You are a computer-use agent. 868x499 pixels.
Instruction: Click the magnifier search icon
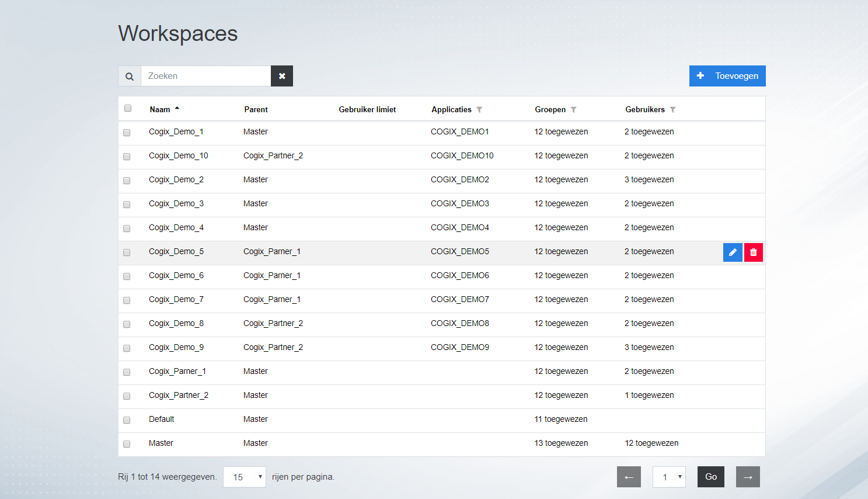pos(130,76)
